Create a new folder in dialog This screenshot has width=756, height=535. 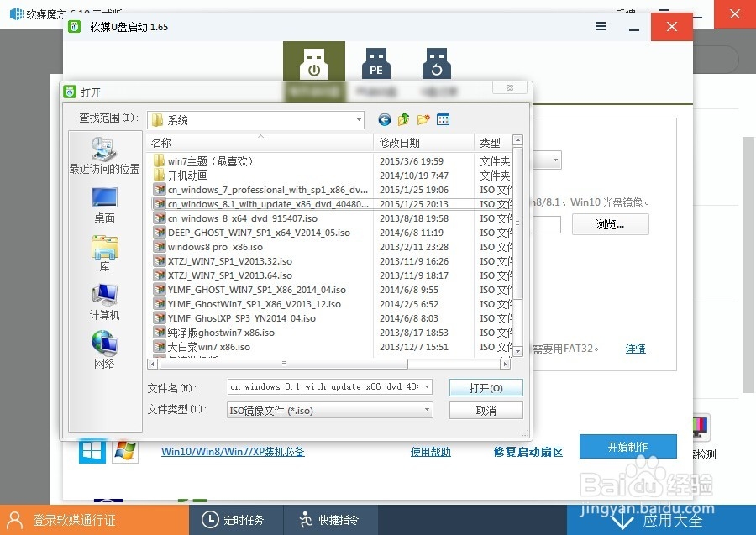point(423,119)
